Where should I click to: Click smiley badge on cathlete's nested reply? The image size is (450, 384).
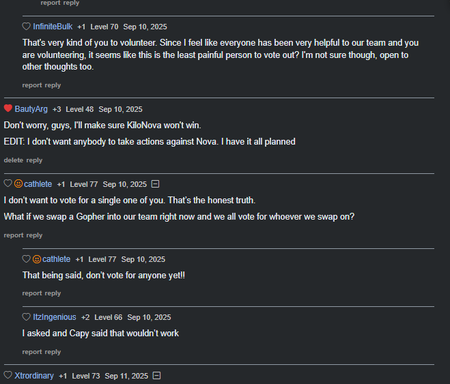37,259
